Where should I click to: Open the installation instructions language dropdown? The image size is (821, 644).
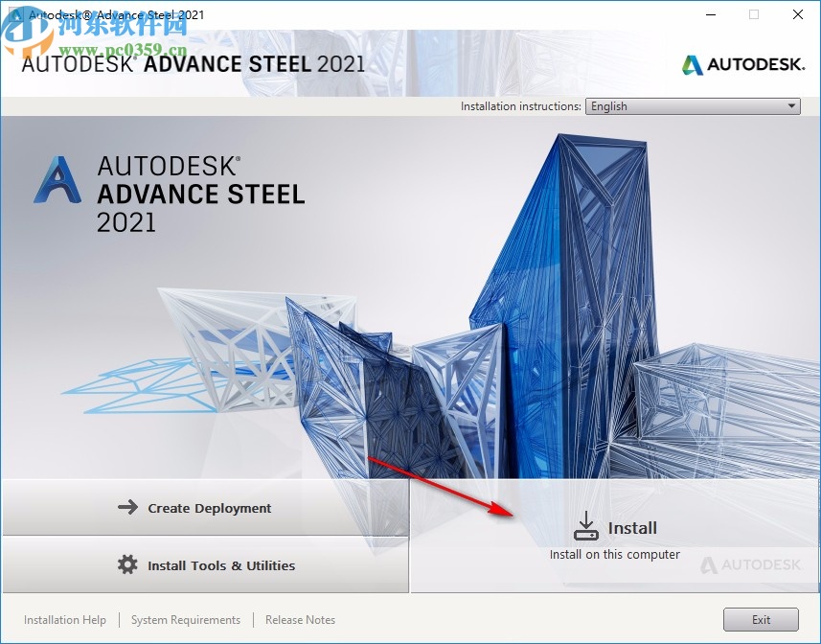point(692,106)
